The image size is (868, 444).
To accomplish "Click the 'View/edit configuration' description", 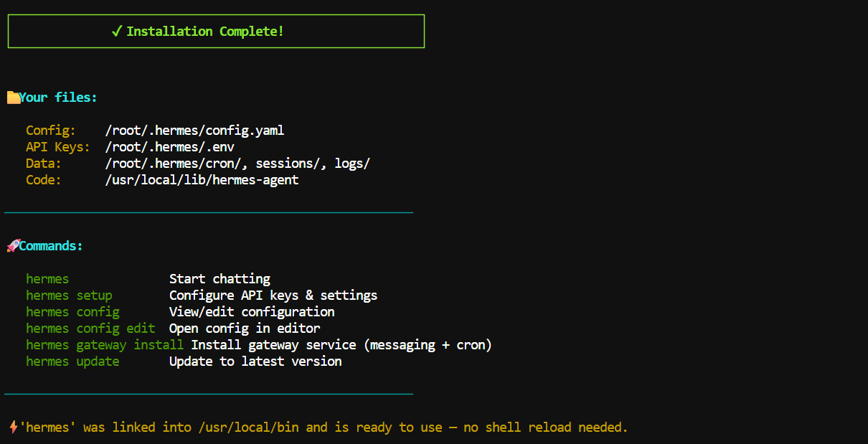I will point(252,312).
